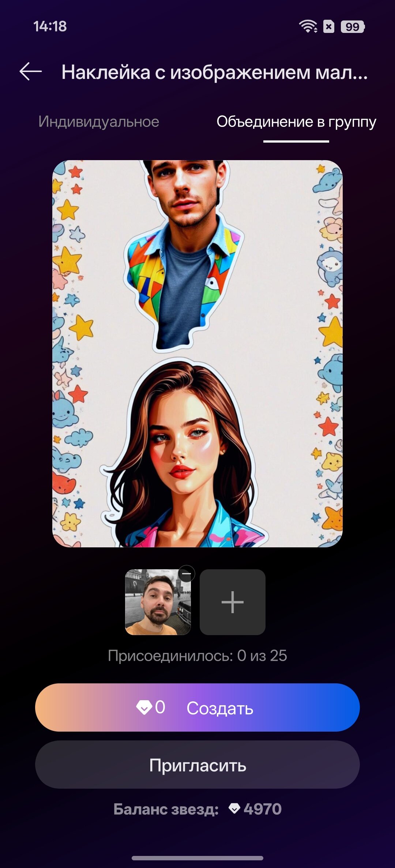Tap the male sticker in the preview
This screenshot has width=395, height=868.
tap(185, 252)
